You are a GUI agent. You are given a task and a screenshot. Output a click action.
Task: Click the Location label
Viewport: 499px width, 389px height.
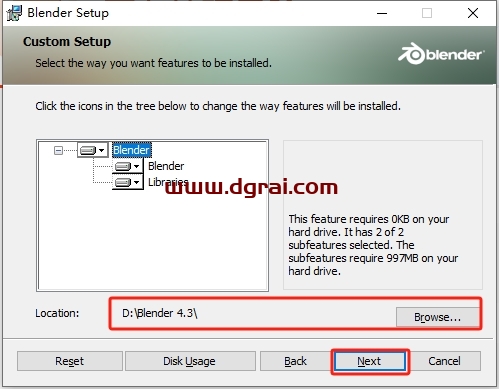click(x=57, y=313)
